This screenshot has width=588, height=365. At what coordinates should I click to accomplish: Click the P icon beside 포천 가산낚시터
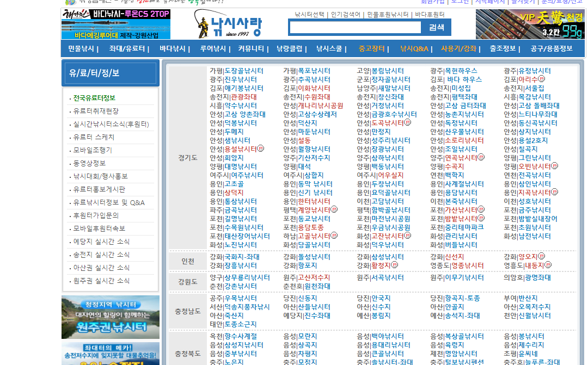pos(481,209)
